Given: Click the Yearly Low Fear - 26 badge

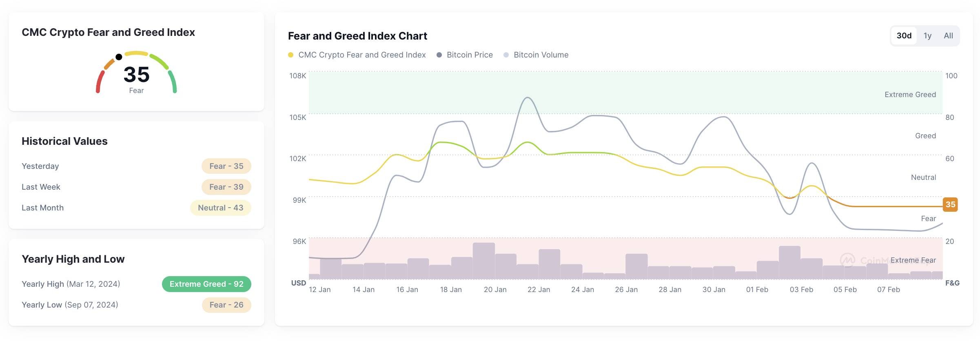Looking at the screenshot, I should point(226,305).
